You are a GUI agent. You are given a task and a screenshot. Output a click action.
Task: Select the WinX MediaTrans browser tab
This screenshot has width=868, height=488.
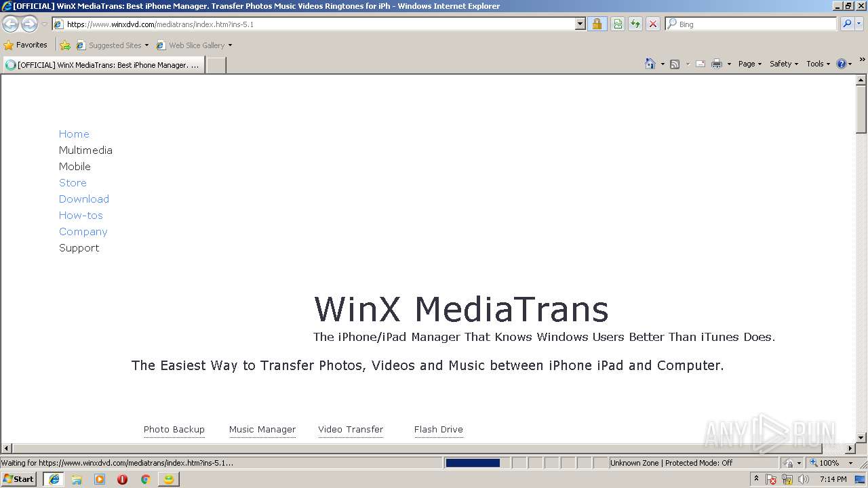pyautogui.click(x=103, y=65)
